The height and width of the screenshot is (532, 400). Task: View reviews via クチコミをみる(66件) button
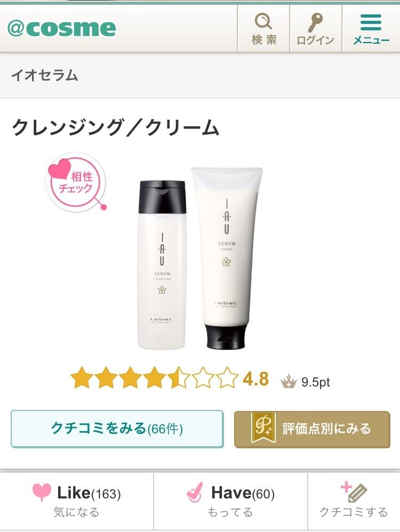117,429
